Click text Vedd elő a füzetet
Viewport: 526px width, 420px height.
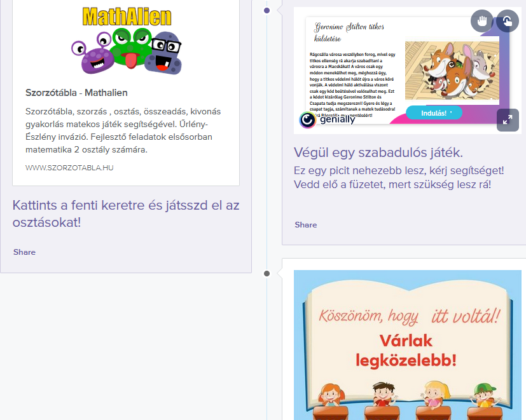(x=392, y=184)
